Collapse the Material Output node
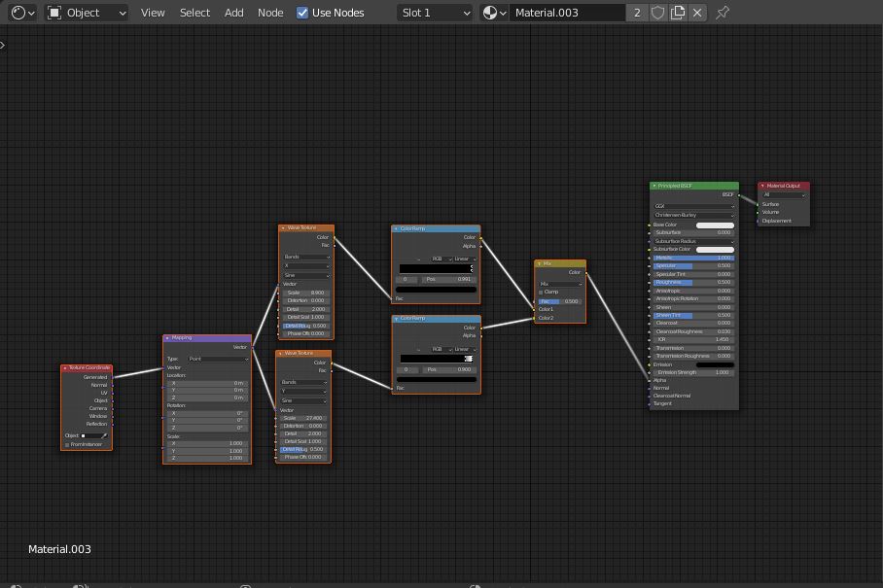Viewport: 883px width, 588px height. pyautogui.click(x=762, y=186)
